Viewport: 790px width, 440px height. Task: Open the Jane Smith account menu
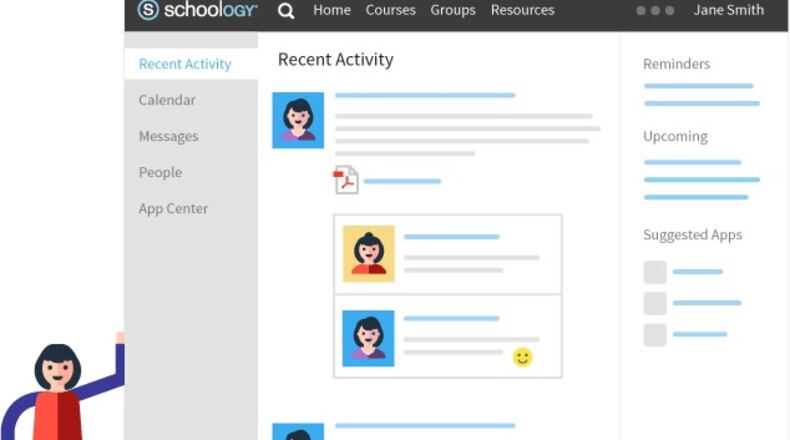pos(729,10)
